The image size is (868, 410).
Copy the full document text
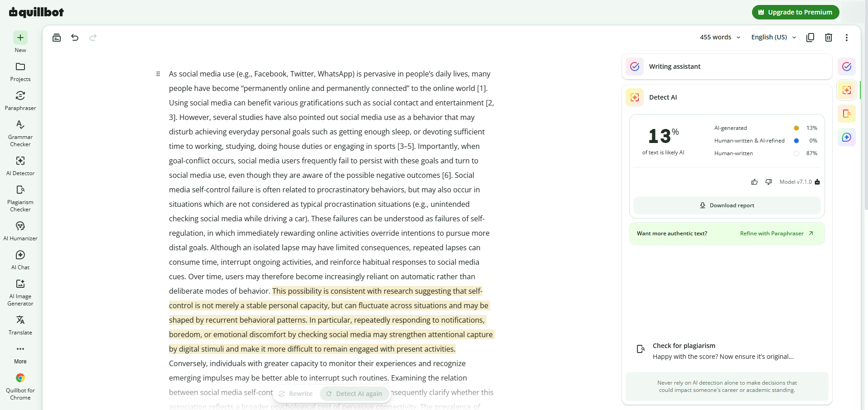click(x=810, y=37)
